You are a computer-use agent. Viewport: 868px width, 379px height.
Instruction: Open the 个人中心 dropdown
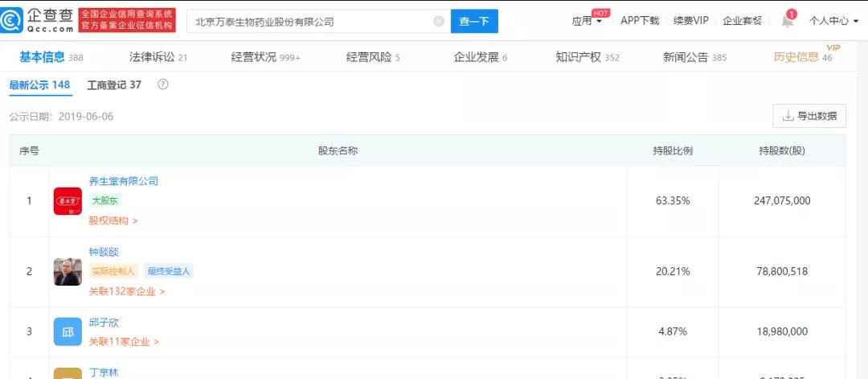tap(833, 22)
